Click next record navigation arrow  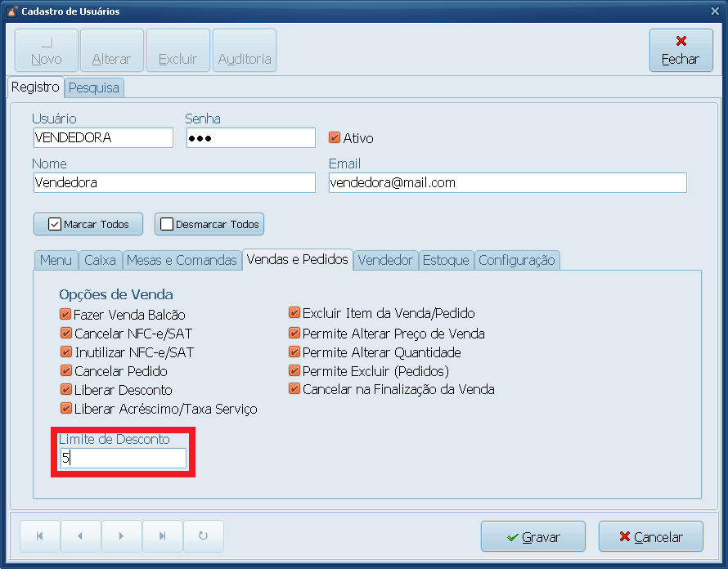[x=121, y=536]
